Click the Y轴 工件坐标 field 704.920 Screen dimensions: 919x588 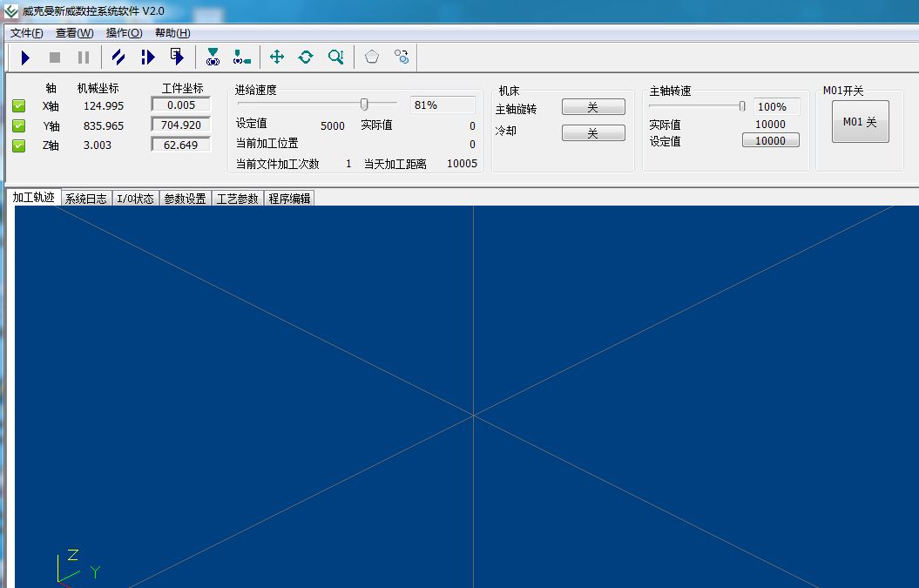(181, 125)
